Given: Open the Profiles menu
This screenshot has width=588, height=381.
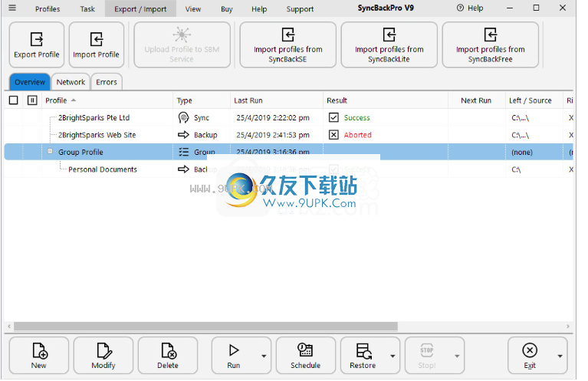Looking at the screenshot, I should 48,9.
